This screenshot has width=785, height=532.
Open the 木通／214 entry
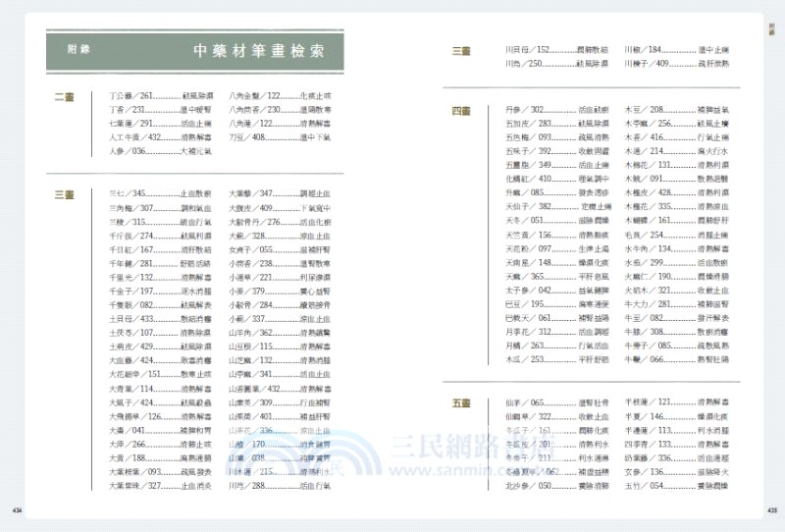click(x=677, y=151)
